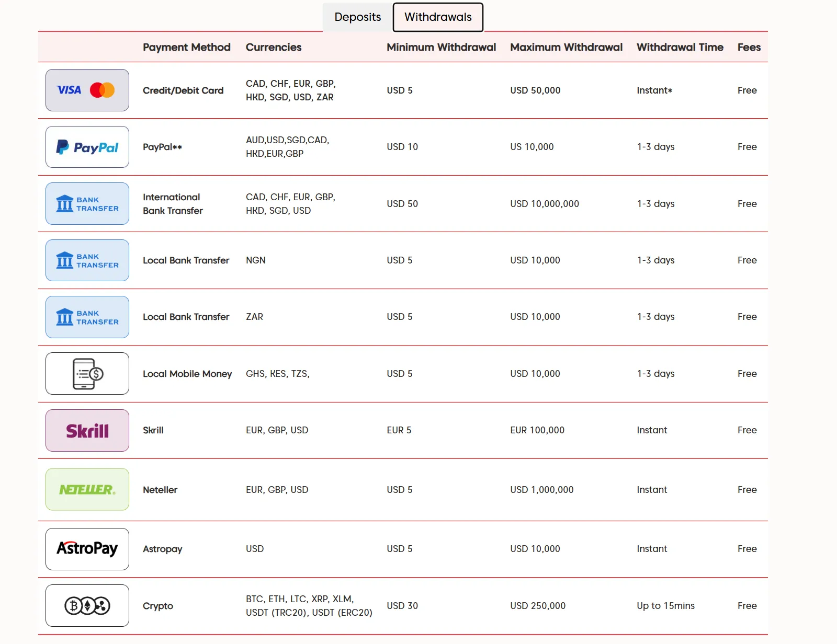
Task: Select Local Bank Transfer in the ZAR row
Action: (186, 317)
